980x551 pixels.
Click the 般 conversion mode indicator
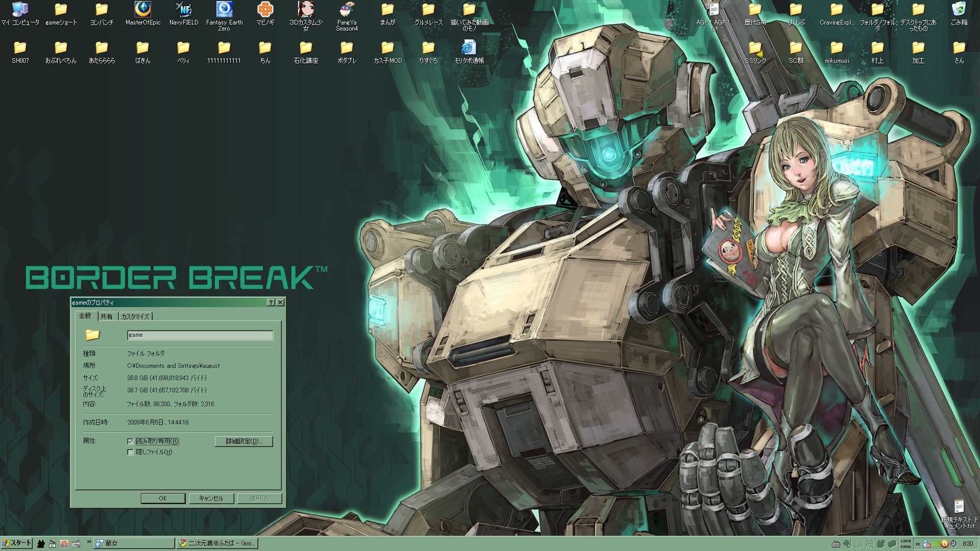coord(870,544)
